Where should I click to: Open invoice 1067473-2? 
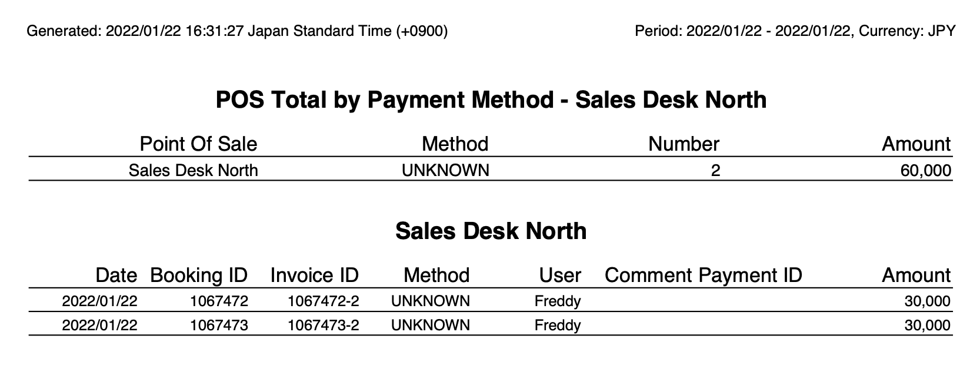coord(323,326)
